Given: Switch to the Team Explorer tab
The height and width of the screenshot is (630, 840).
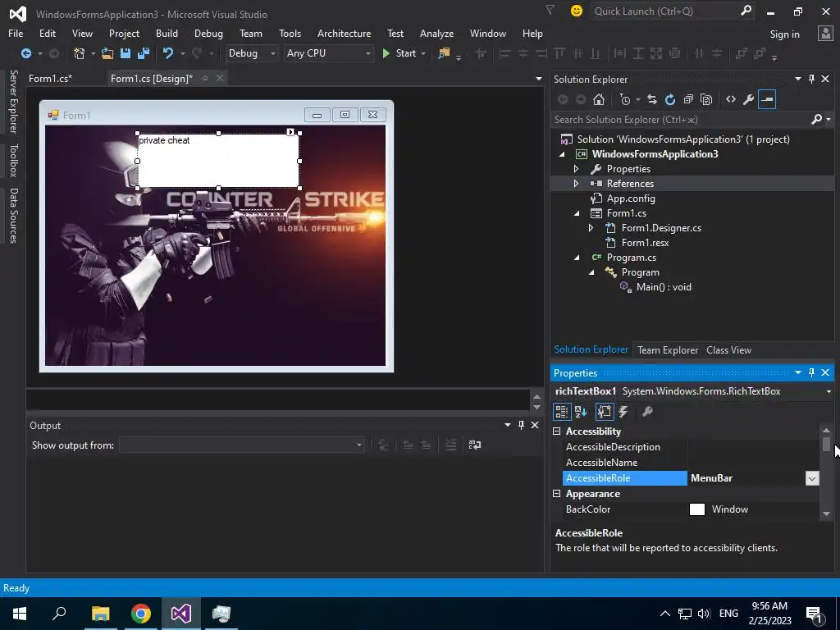Looking at the screenshot, I should point(668,349).
